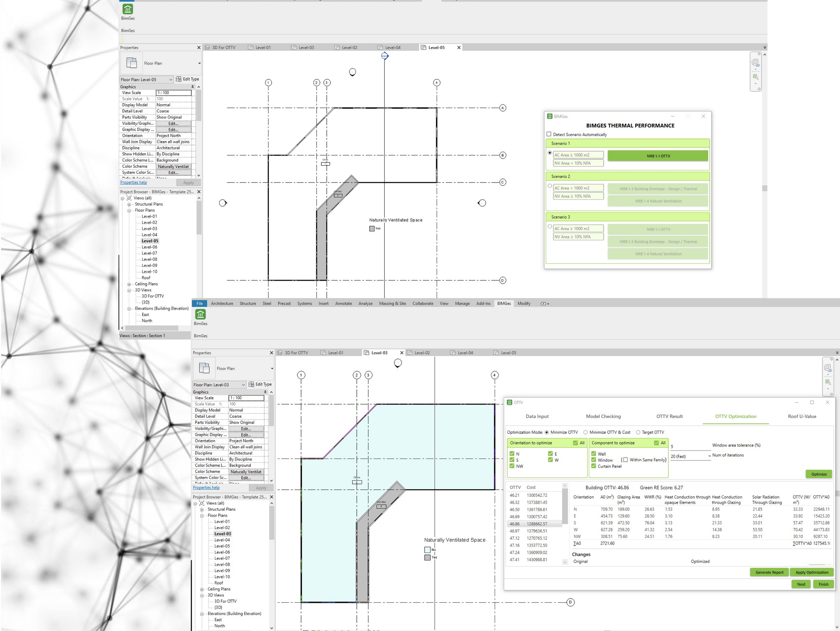Open the Massing & Site ribbon tab

pos(392,303)
